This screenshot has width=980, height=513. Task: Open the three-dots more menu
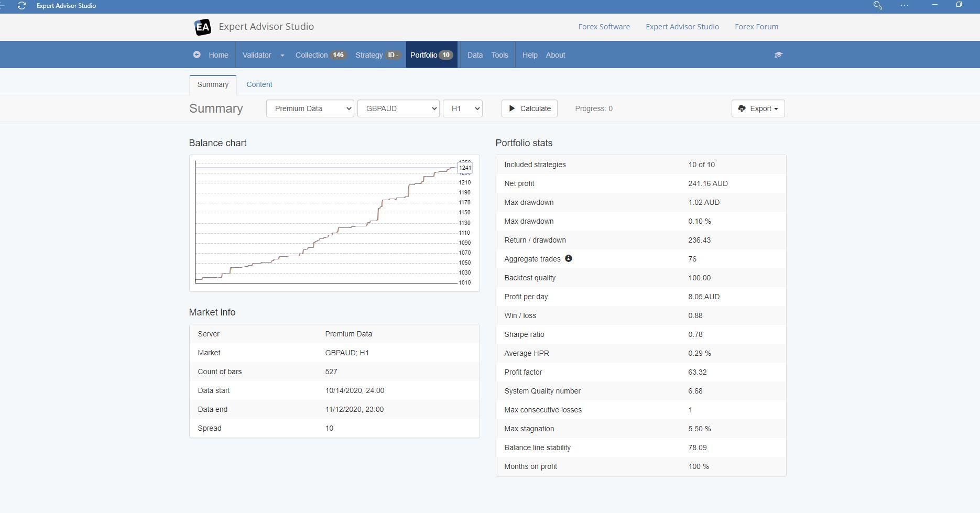[x=904, y=5]
